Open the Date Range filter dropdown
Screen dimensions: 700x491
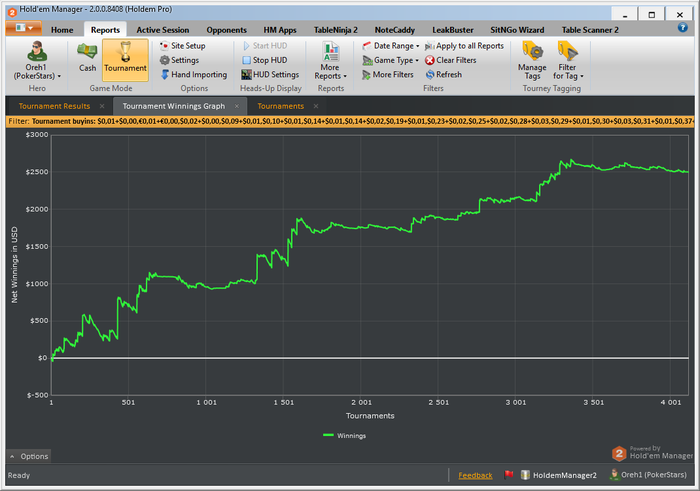(x=391, y=46)
